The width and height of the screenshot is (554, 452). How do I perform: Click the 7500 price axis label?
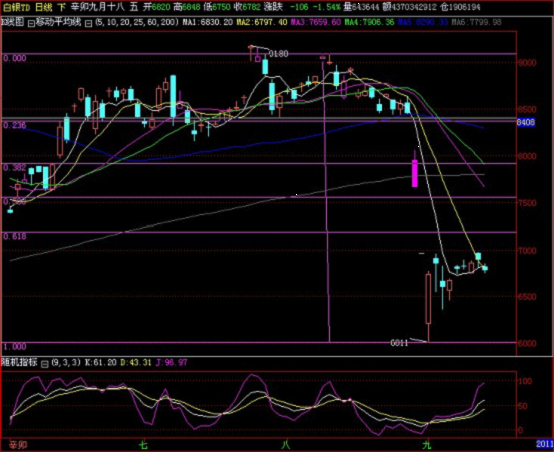(527, 203)
